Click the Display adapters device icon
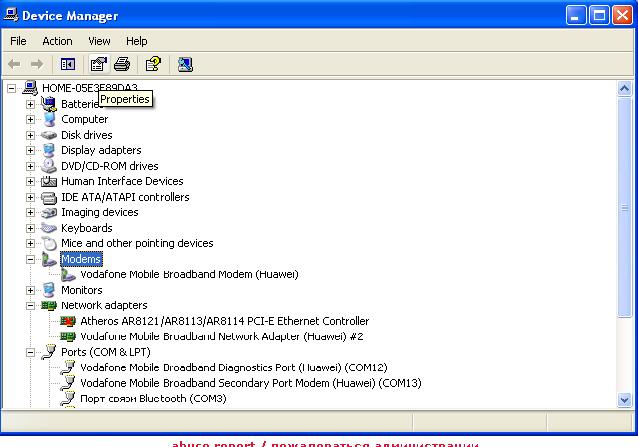638x447 pixels. [x=49, y=150]
